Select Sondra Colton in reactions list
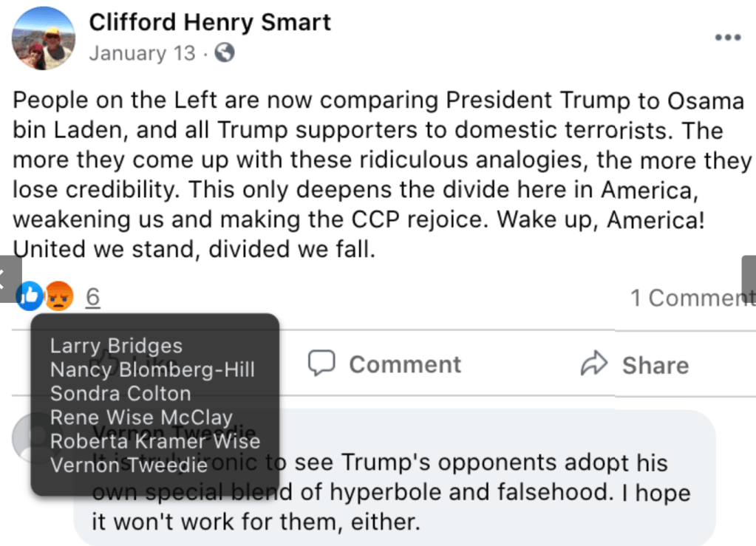756x546 pixels. (x=120, y=393)
